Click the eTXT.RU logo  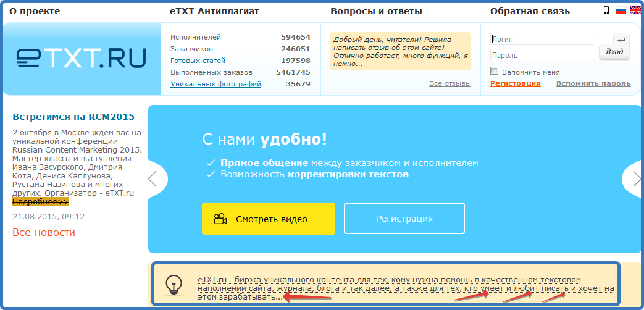pyautogui.click(x=82, y=58)
